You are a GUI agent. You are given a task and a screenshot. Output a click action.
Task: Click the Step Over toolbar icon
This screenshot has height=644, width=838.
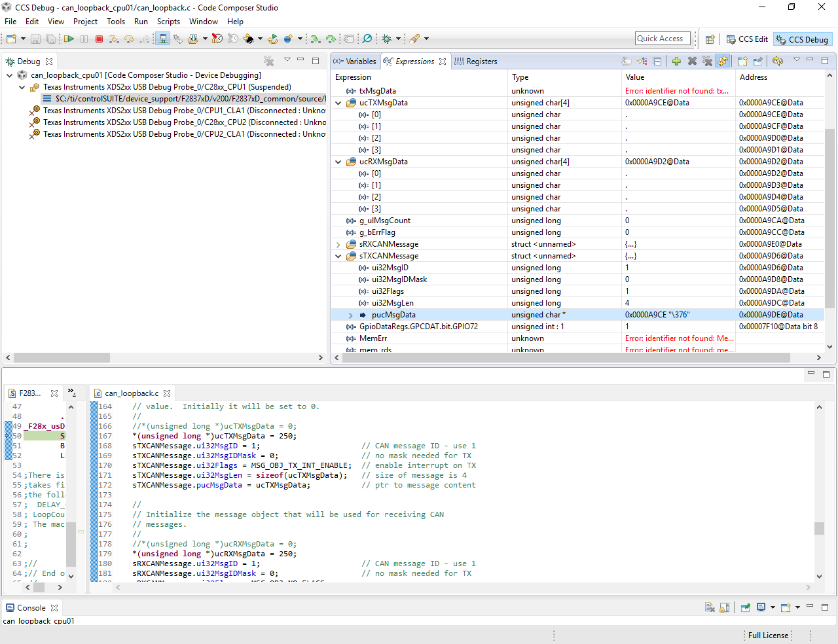click(x=129, y=39)
